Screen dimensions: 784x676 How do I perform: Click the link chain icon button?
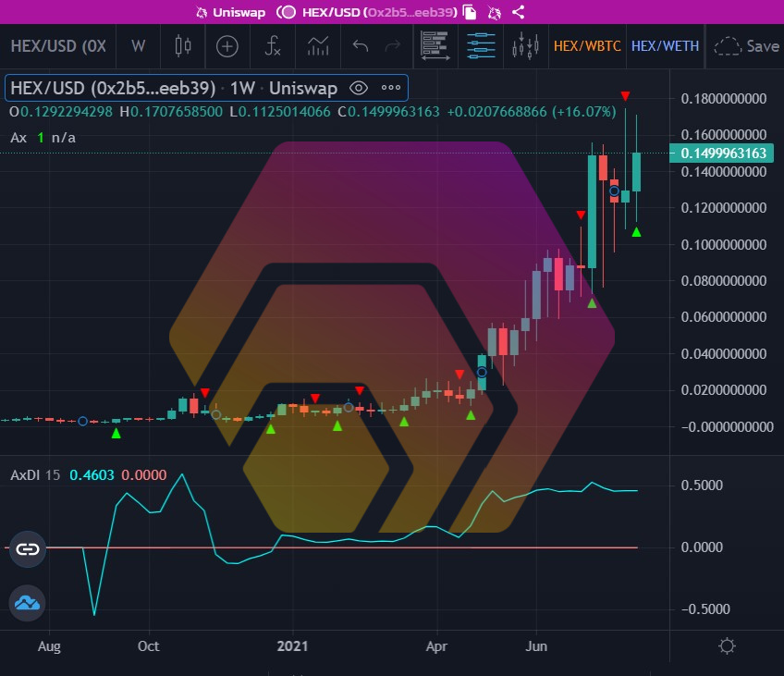tap(28, 549)
